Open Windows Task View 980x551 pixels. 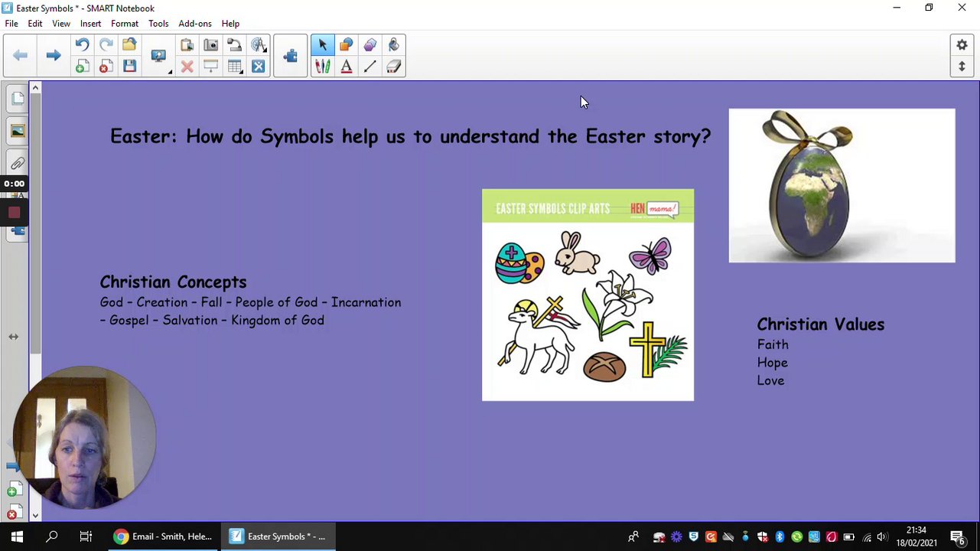tap(86, 536)
